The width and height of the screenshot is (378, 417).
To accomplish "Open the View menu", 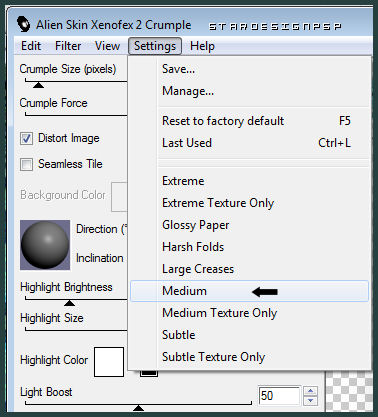I will click(x=107, y=46).
